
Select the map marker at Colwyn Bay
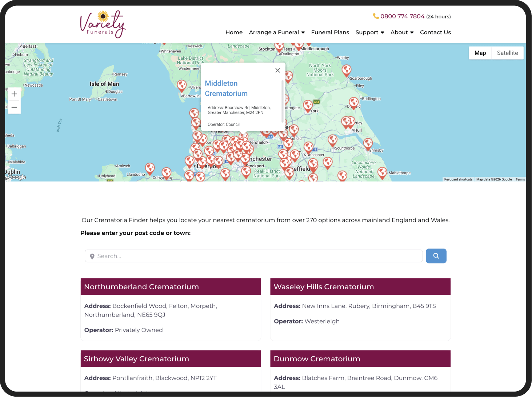[x=167, y=173]
